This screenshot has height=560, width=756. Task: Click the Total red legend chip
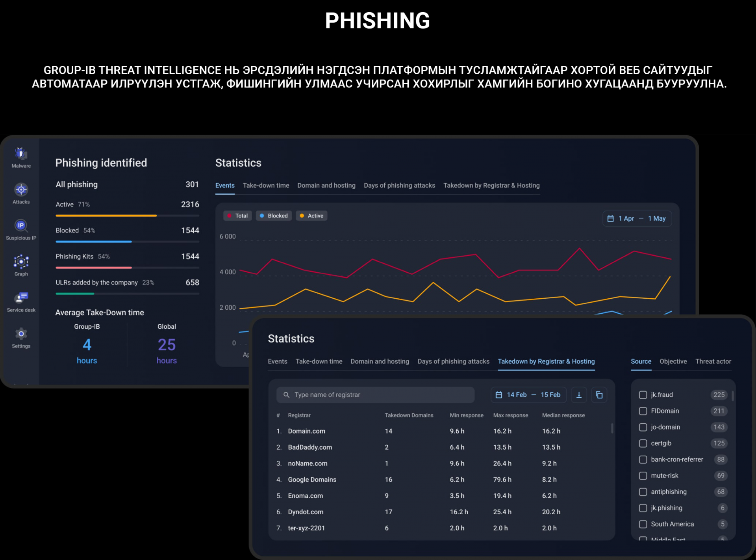click(238, 216)
